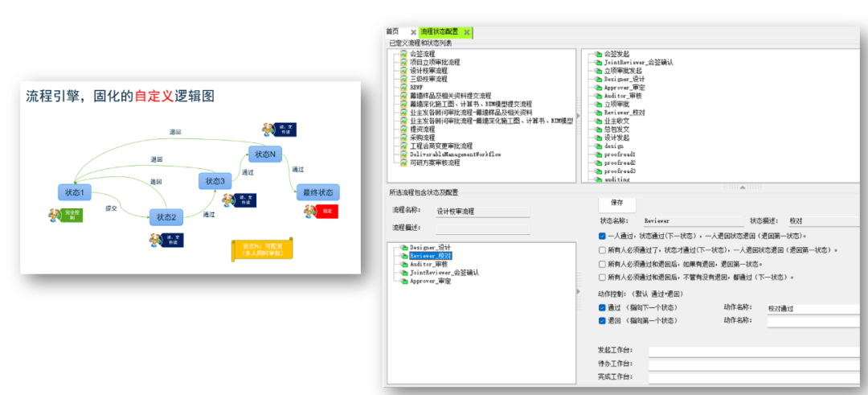Viewport: 868px width, 395px height.
Task: Select Approver_审定 in upper state list
Action: coord(624,88)
